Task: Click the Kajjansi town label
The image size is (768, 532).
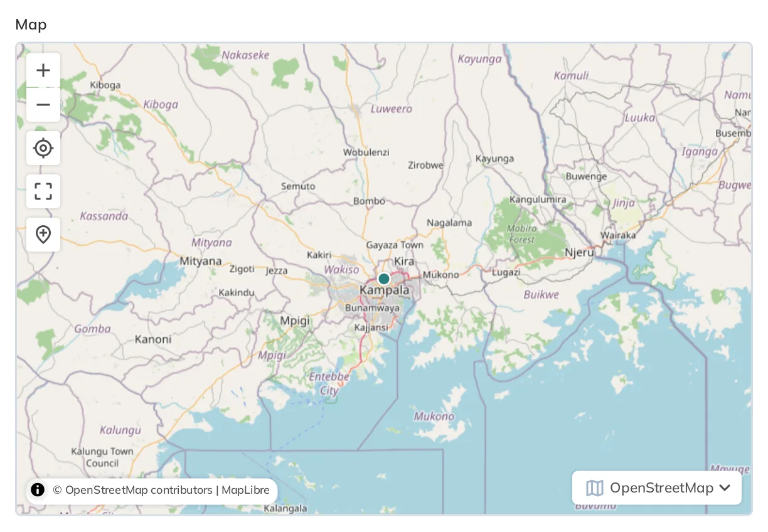Action: 371,327
